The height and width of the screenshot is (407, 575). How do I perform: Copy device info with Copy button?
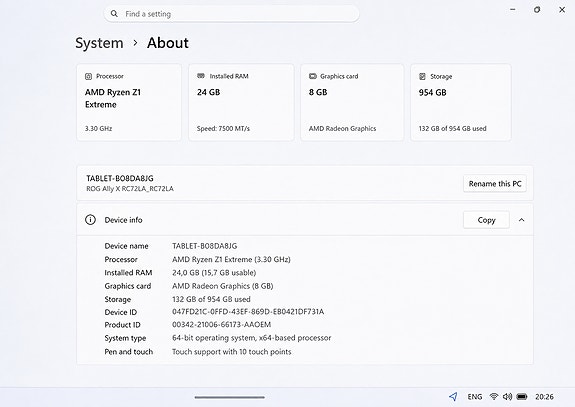coord(486,220)
